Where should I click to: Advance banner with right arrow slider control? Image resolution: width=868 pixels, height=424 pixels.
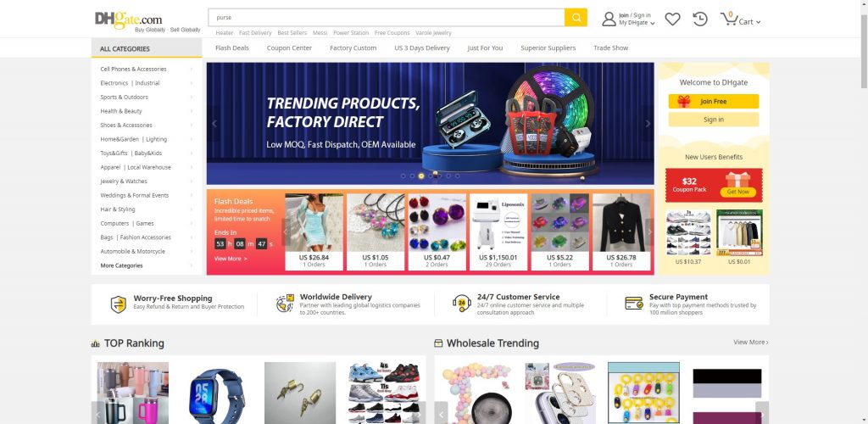click(648, 124)
